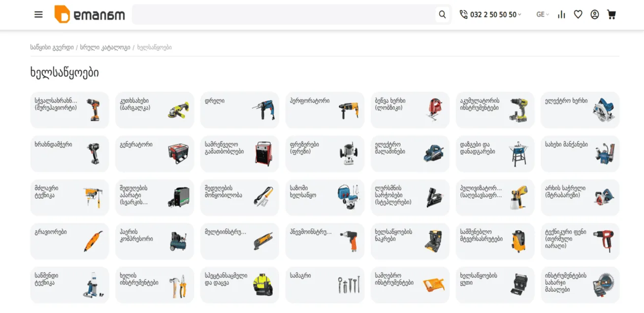
Task: Open the user account icon
Action: pyautogui.click(x=595, y=15)
